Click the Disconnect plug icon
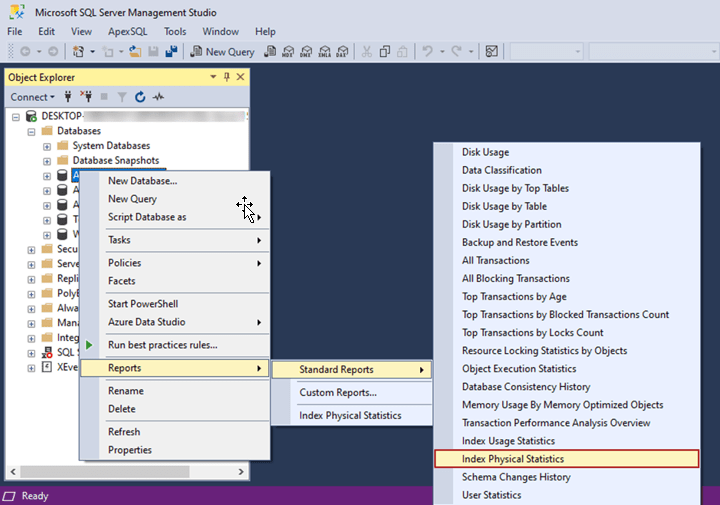Image resolution: width=720 pixels, height=505 pixels. (86, 97)
